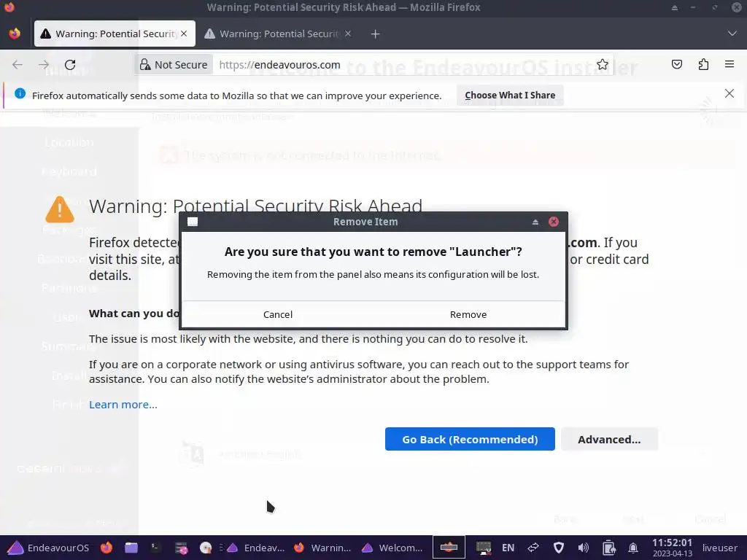
Task: Reload the current page
Action: point(70,65)
